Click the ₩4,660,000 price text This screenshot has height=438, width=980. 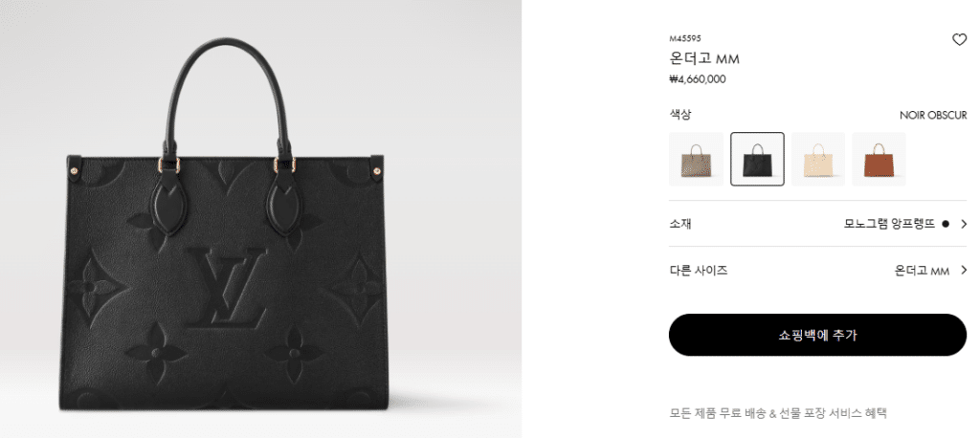tap(698, 79)
